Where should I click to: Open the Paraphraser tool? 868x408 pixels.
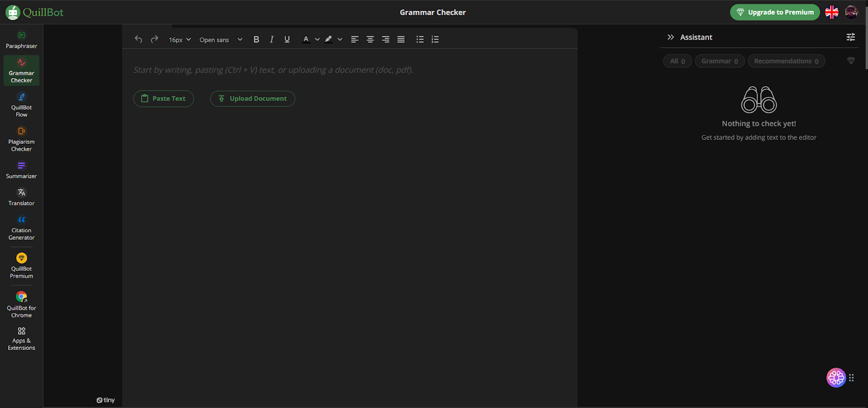click(x=21, y=40)
